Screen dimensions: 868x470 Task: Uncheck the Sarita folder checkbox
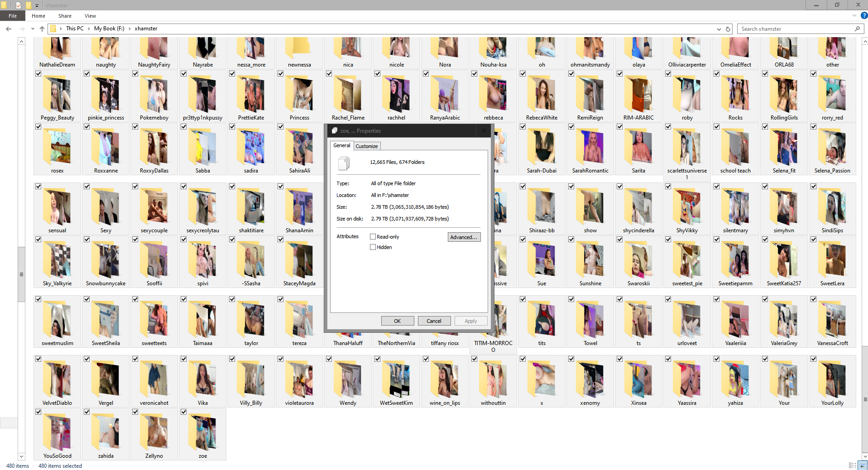pyautogui.click(x=620, y=127)
